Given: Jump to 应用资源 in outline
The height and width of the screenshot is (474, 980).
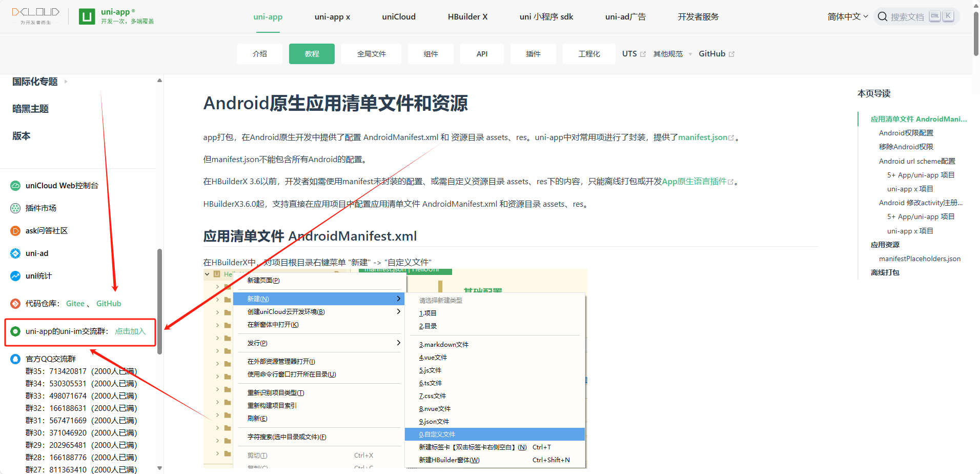Looking at the screenshot, I should tap(885, 245).
